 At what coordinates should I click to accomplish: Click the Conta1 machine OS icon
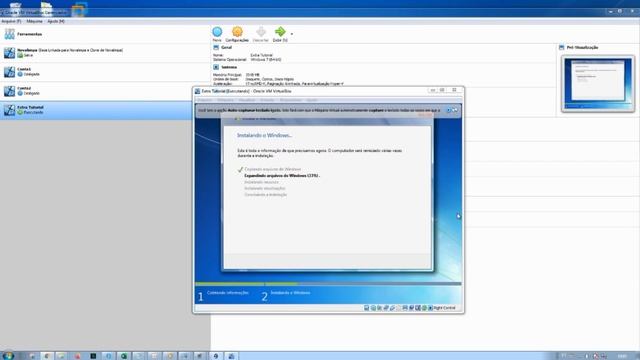click(x=9, y=71)
